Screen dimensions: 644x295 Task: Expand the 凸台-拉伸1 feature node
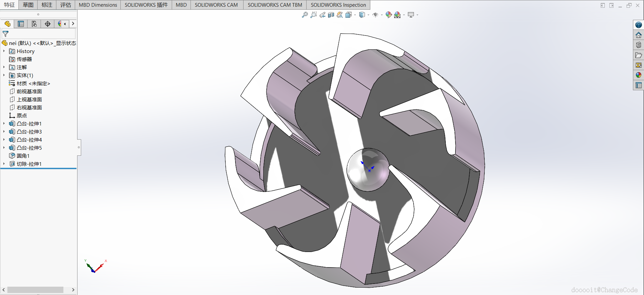4,124
